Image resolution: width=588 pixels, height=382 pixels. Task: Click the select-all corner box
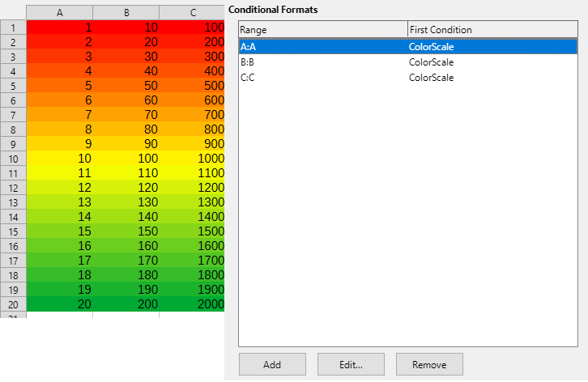point(13,13)
